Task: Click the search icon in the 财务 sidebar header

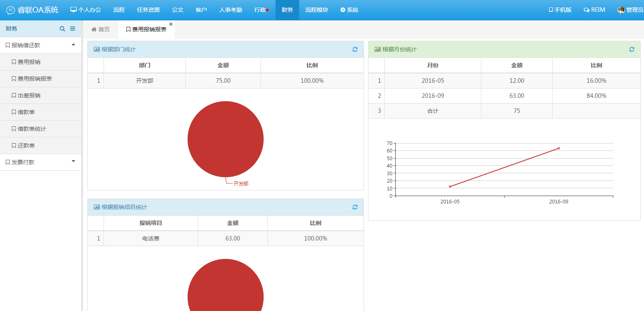Action: click(x=62, y=29)
